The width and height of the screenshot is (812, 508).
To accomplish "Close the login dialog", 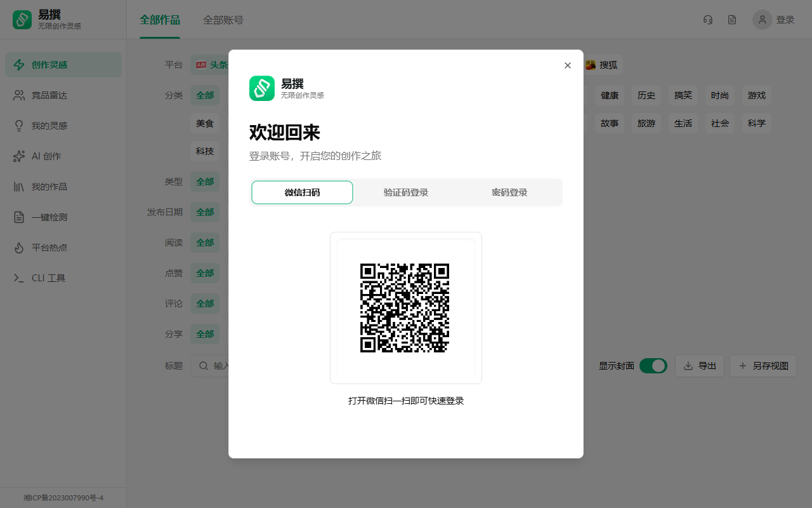I will tap(568, 65).
